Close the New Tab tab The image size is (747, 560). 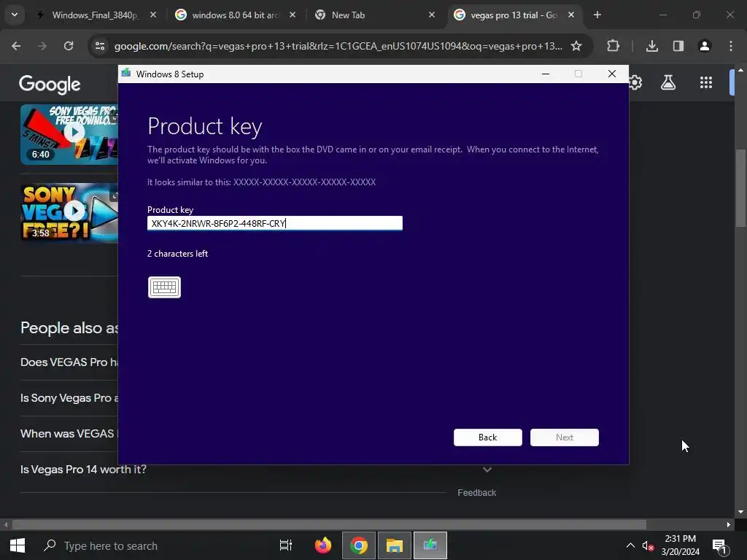[432, 15]
